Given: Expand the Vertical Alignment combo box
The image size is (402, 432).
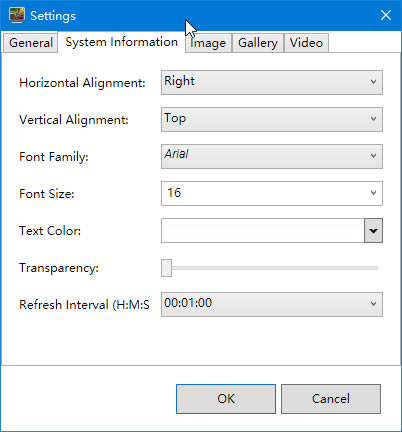Looking at the screenshot, I should pos(272,119).
